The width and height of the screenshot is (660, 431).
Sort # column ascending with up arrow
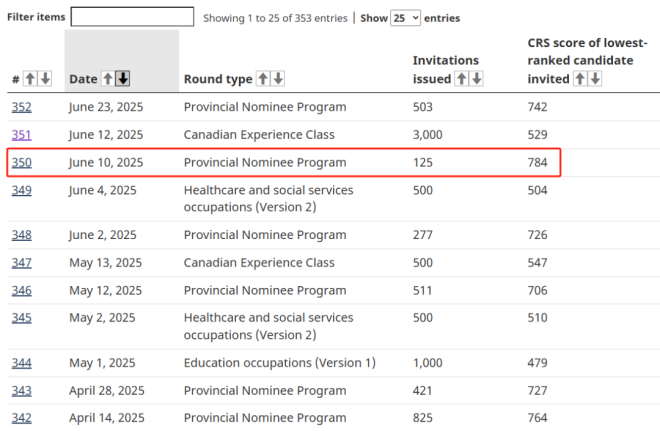30,79
